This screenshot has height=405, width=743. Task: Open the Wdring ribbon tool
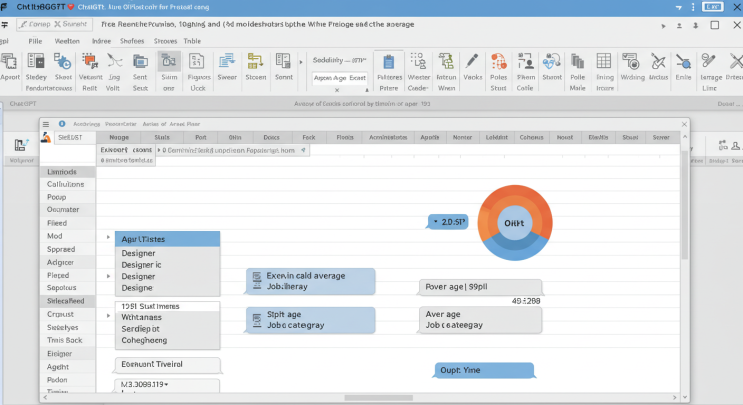tap(631, 62)
